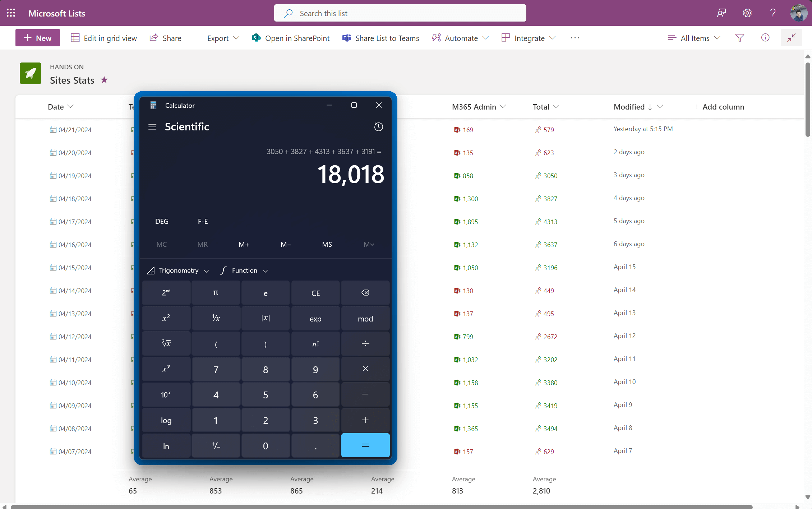Image resolution: width=812 pixels, height=509 pixels.
Task: Click the feedback icon near profile picture
Action: tap(721, 13)
